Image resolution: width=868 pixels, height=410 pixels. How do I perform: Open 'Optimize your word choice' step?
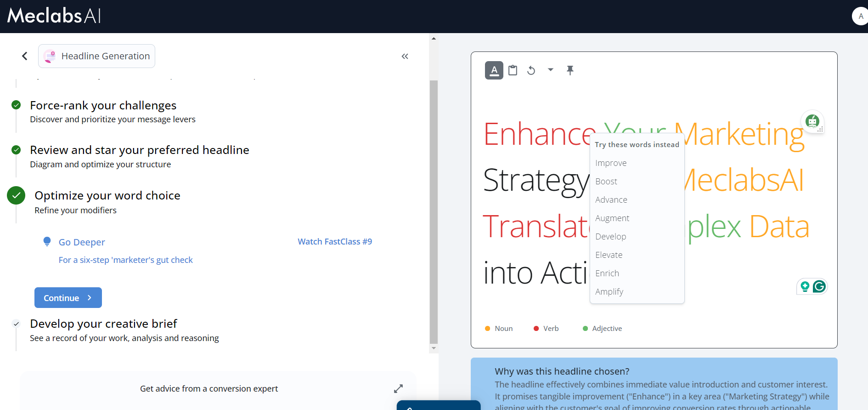point(107,196)
